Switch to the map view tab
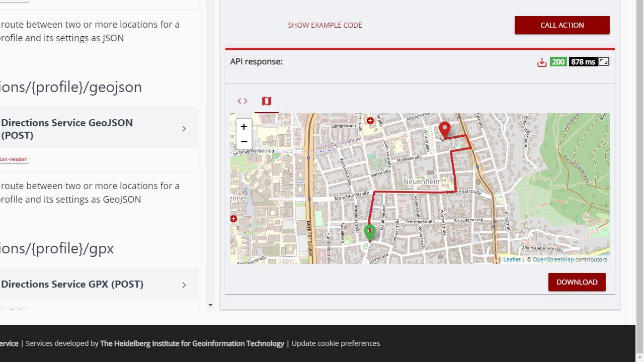Image resolution: width=644 pixels, height=362 pixels. (266, 101)
